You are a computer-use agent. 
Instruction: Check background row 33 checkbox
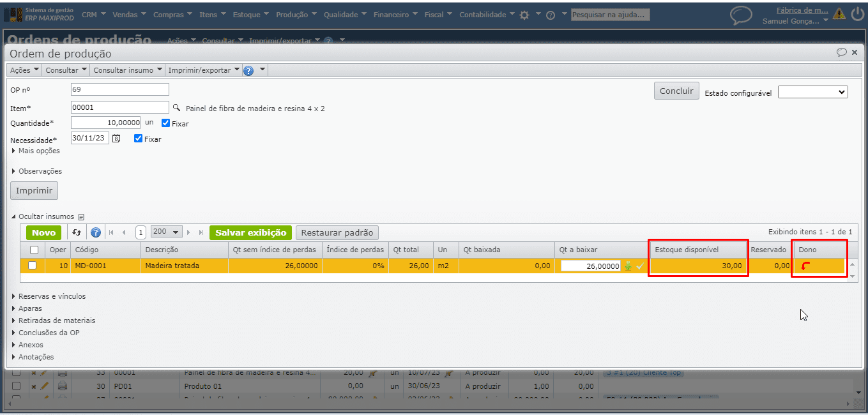pyautogui.click(x=17, y=372)
